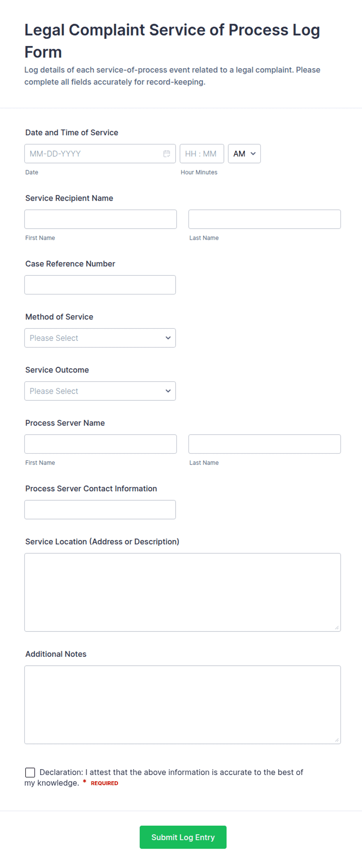Open the Method of Service dropdown
This screenshot has width=362, height=868.
pos(100,338)
